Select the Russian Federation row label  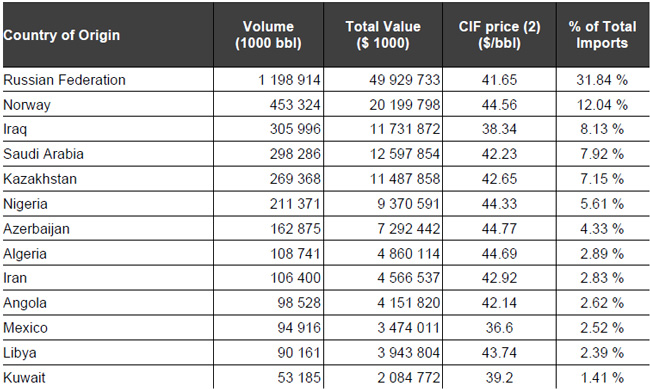point(64,80)
